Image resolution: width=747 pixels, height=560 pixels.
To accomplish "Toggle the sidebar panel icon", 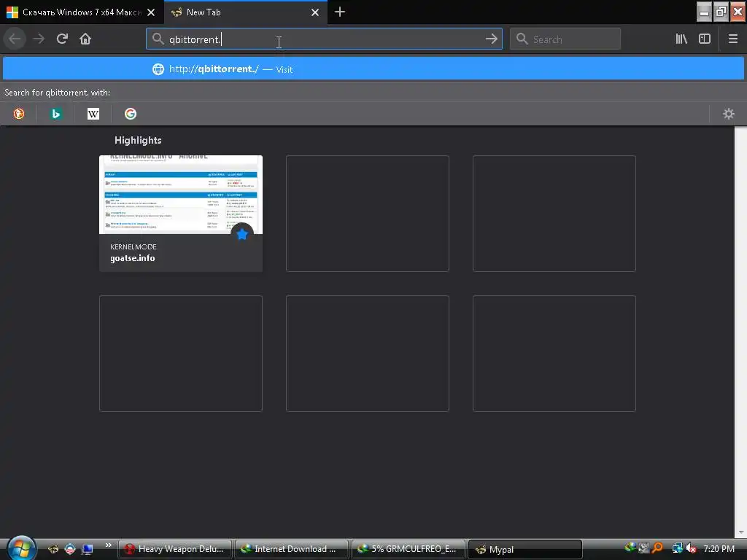I will (705, 39).
